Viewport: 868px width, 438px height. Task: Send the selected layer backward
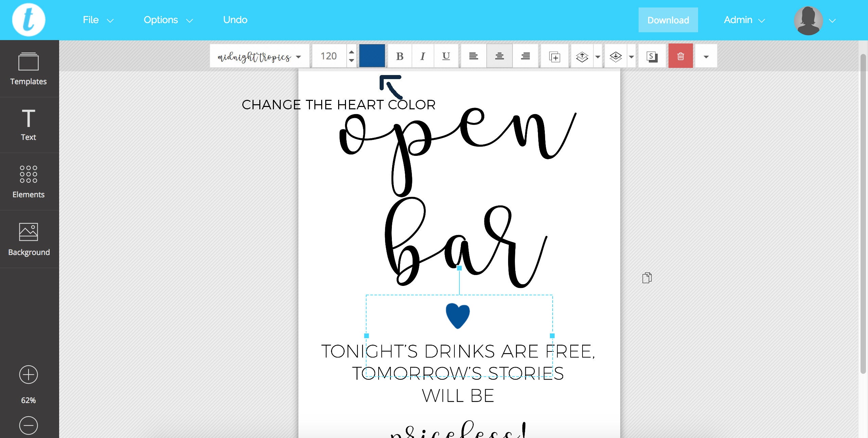point(616,56)
